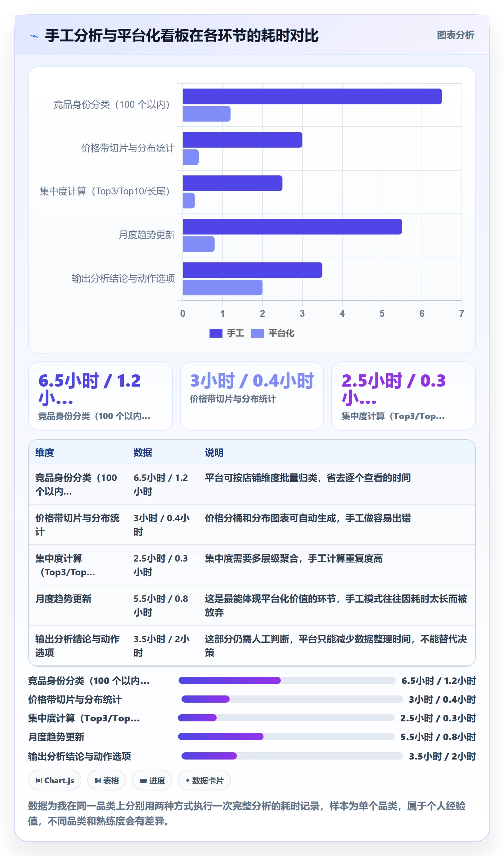Screen dimensions: 504x856
Task: Click the 手工 bar for 竞品身份分类
Action: [x=312, y=96]
